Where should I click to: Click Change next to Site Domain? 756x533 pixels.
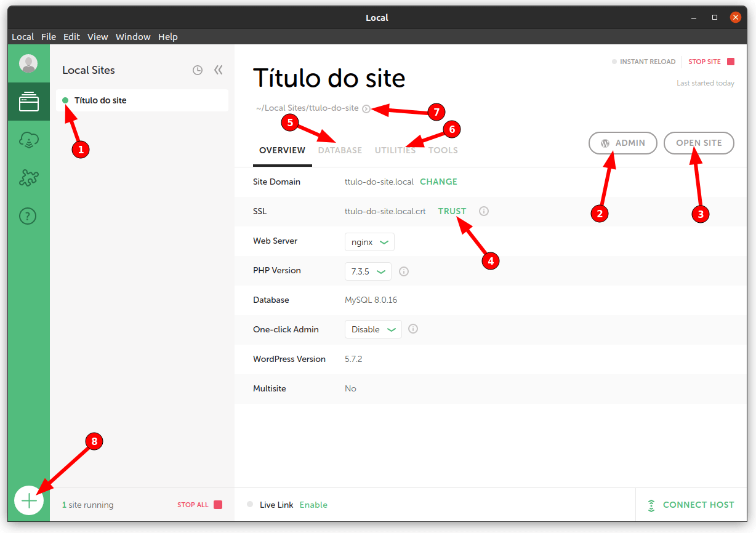[438, 182]
